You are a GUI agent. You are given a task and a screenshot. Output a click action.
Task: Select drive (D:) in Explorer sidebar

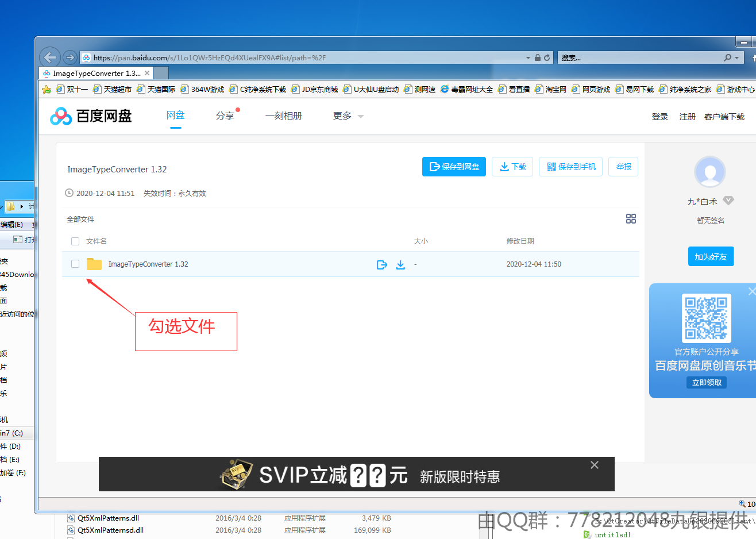(x=10, y=446)
